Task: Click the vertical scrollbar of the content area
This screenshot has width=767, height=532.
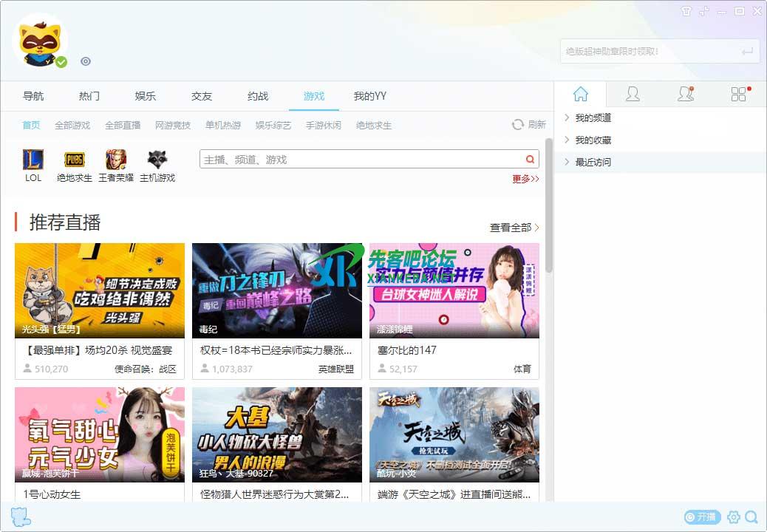Action: click(x=549, y=207)
